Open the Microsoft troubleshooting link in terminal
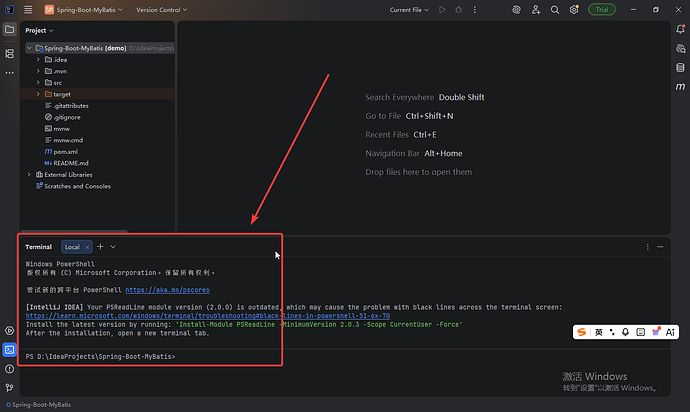Image resolution: width=690 pixels, height=412 pixels. 208,316
